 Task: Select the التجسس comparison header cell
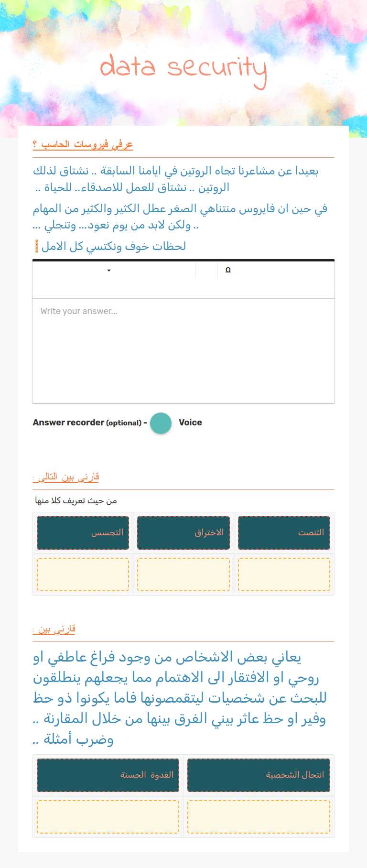82,532
